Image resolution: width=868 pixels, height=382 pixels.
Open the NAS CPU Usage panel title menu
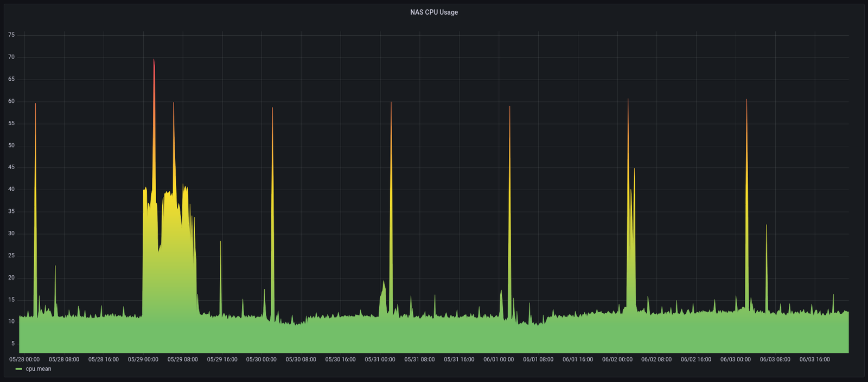pos(434,12)
